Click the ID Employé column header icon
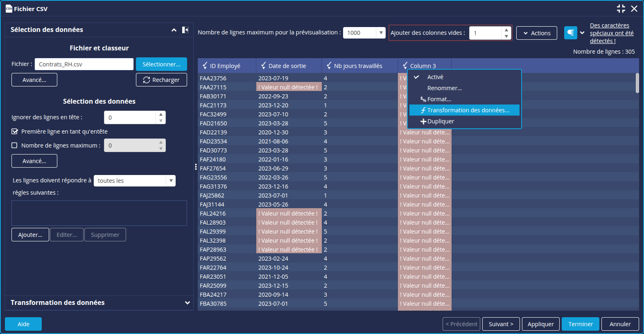 tap(205, 66)
